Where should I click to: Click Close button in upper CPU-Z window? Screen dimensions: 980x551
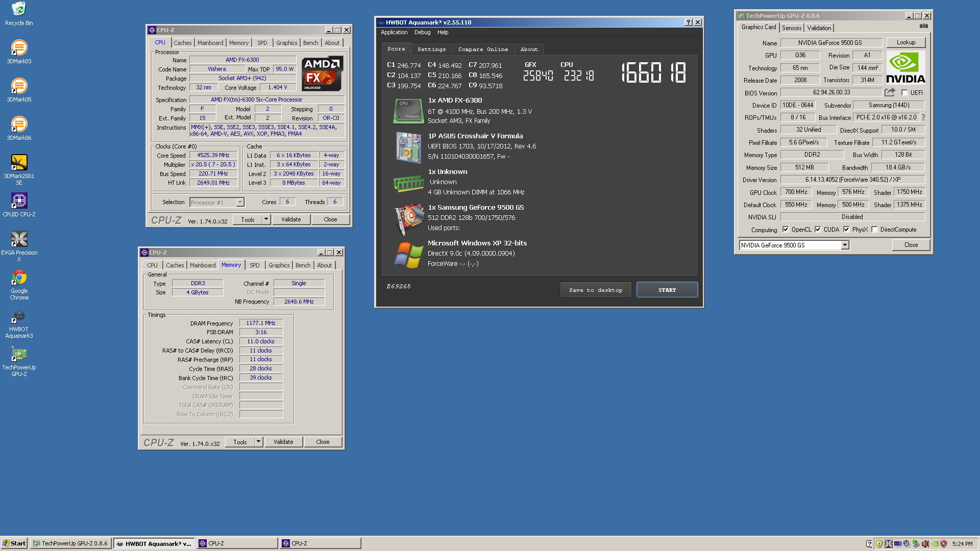(330, 219)
